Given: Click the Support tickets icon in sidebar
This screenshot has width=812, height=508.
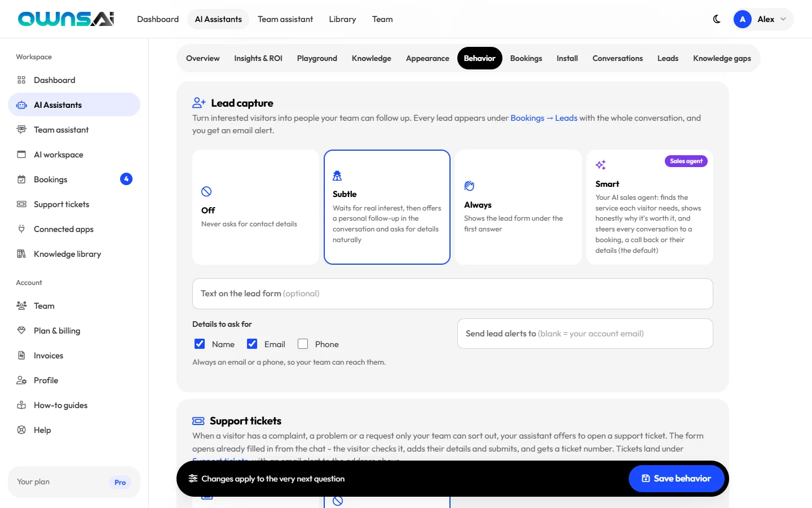Looking at the screenshot, I should click(x=21, y=204).
